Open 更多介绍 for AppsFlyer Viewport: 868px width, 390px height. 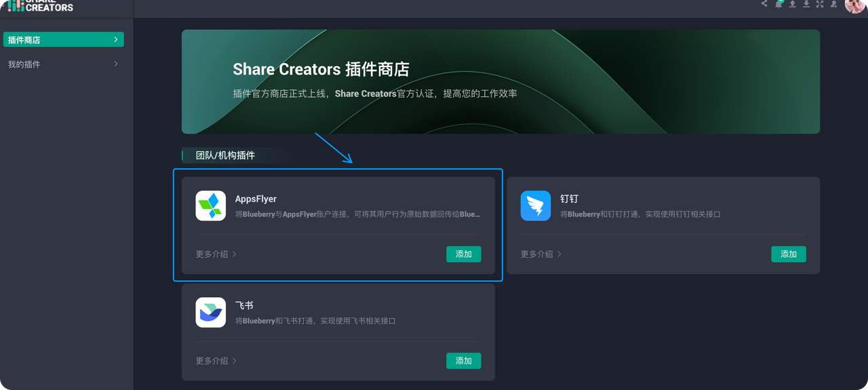coord(216,254)
